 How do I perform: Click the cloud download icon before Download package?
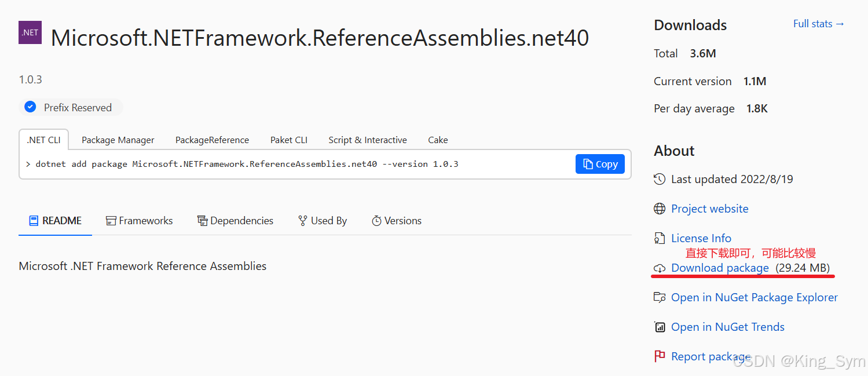(x=660, y=268)
